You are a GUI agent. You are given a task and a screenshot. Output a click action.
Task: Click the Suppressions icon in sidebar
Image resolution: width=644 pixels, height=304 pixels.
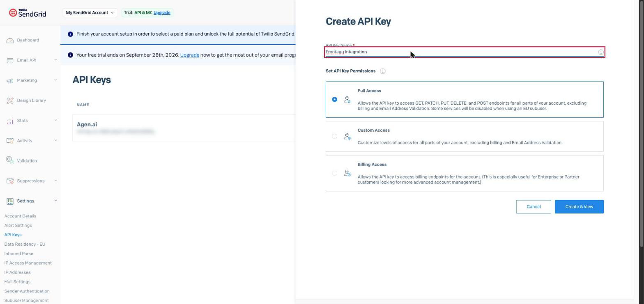click(x=10, y=181)
